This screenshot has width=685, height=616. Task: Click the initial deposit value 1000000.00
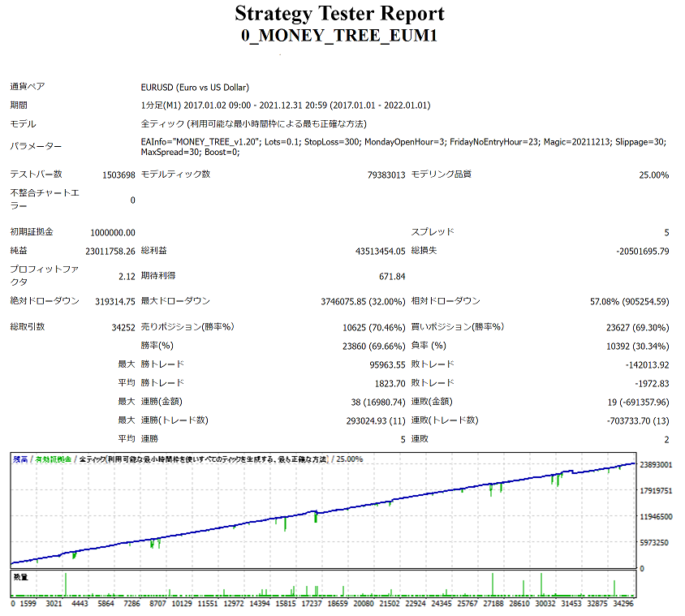(113, 232)
